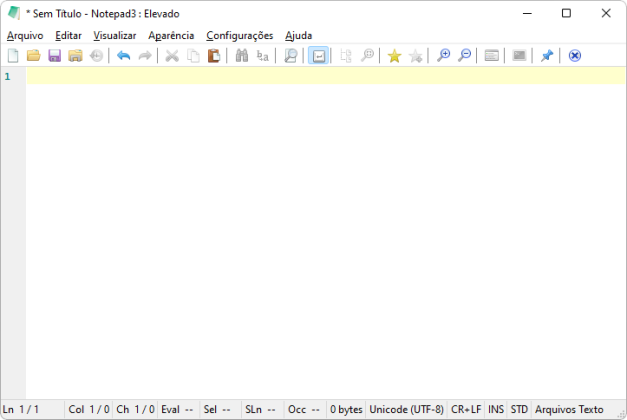The height and width of the screenshot is (420, 627).
Task: Click the Notepad3 app icon in title bar
Action: tap(14, 13)
